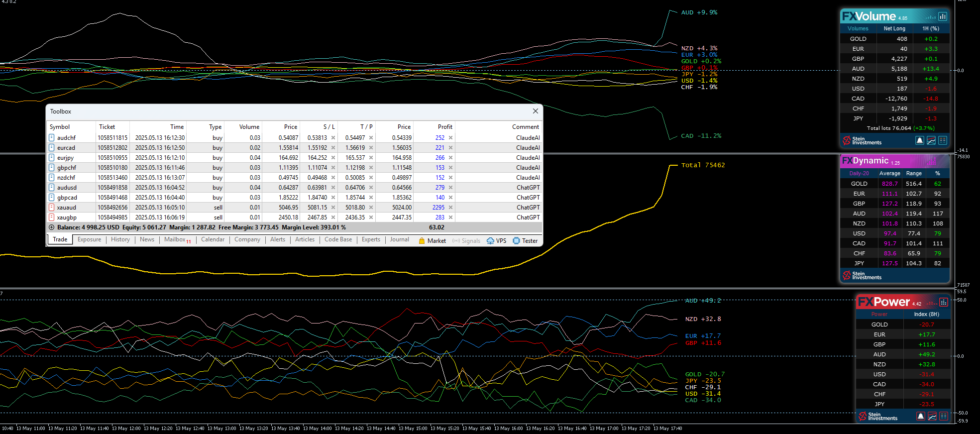Remove the take profit on audchf
The height and width of the screenshot is (434, 980).
tap(371, 138)
